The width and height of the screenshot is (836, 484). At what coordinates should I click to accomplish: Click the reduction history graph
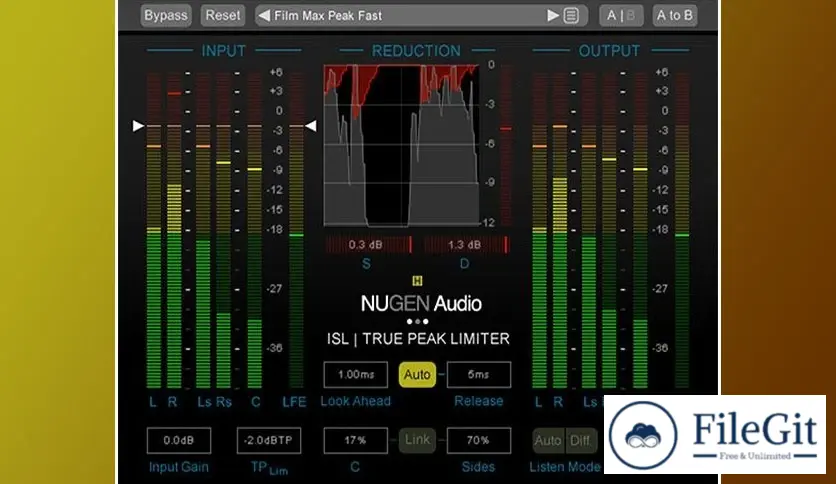[x=401, y=145]
